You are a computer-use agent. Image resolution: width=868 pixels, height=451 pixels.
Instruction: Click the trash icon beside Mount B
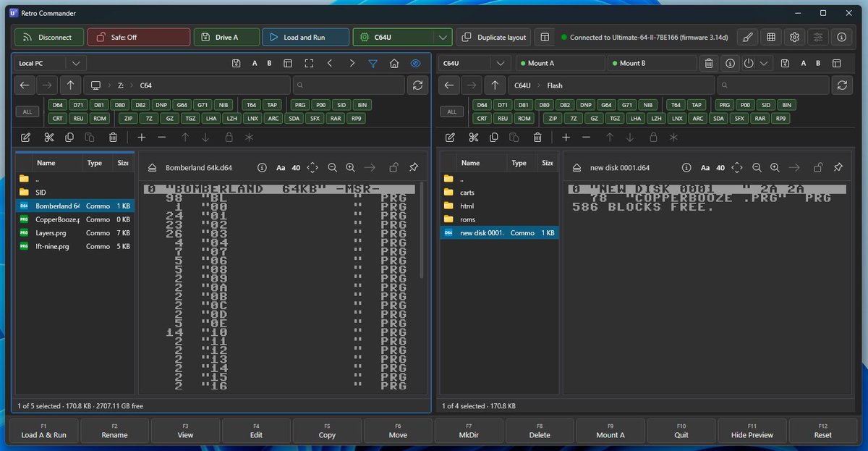pyautogui.click(x=710, y=63)
